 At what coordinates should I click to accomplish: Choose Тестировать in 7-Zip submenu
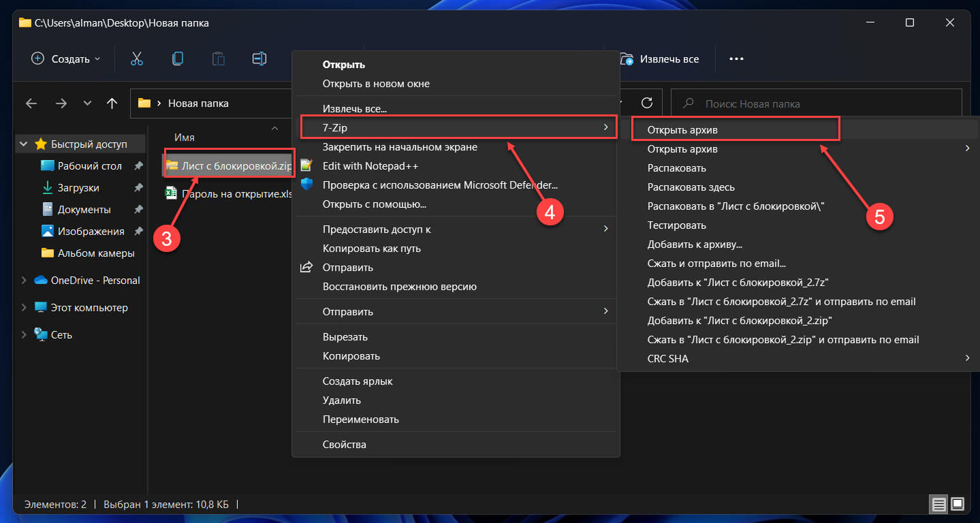point(798,225)
